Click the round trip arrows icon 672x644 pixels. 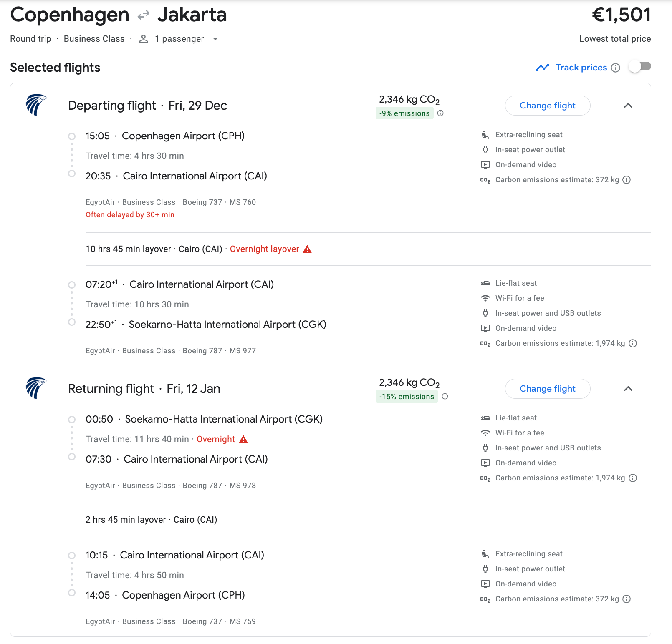tap(143, 15)
